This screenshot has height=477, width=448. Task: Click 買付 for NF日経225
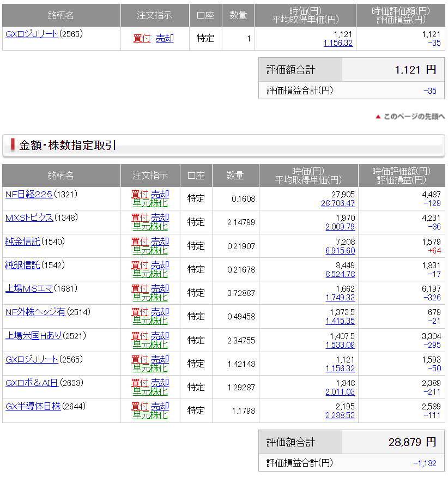click(140, 194)
